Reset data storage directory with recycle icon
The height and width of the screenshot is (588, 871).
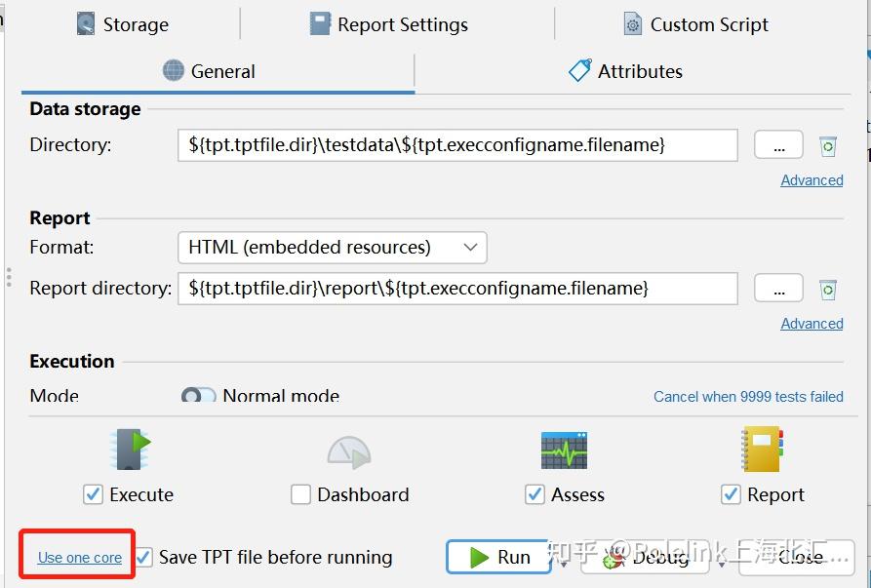[x=828, y=146]
